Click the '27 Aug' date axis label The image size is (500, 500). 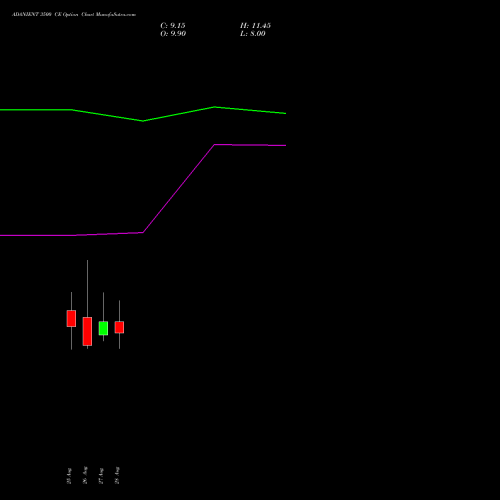[101, 476]
